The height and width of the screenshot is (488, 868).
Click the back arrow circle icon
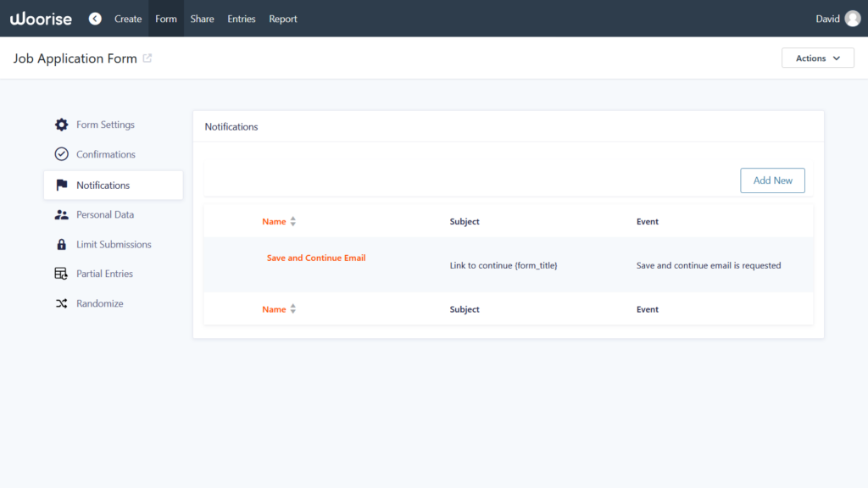tap(95, 19)
